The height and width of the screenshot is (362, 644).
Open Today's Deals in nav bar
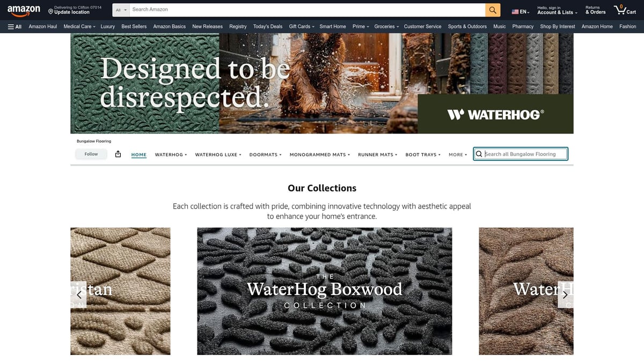[268, 26]
